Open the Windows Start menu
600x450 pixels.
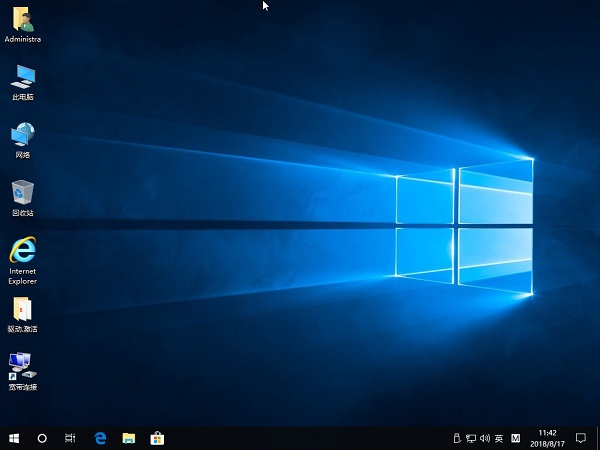[14, 438]
